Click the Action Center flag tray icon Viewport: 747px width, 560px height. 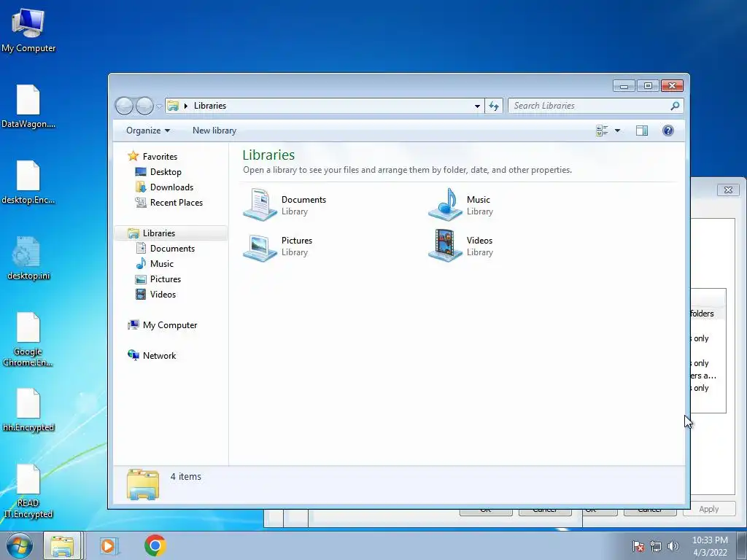[638, 546]
